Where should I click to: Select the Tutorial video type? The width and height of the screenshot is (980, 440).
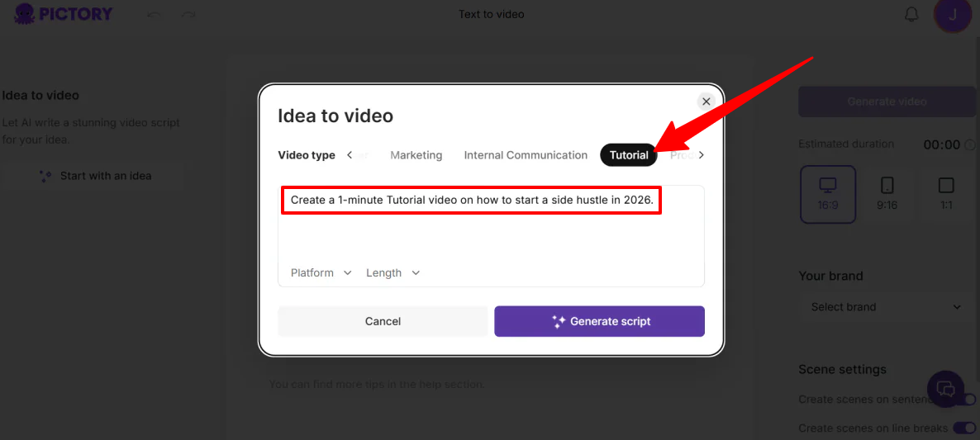point(629,154)
